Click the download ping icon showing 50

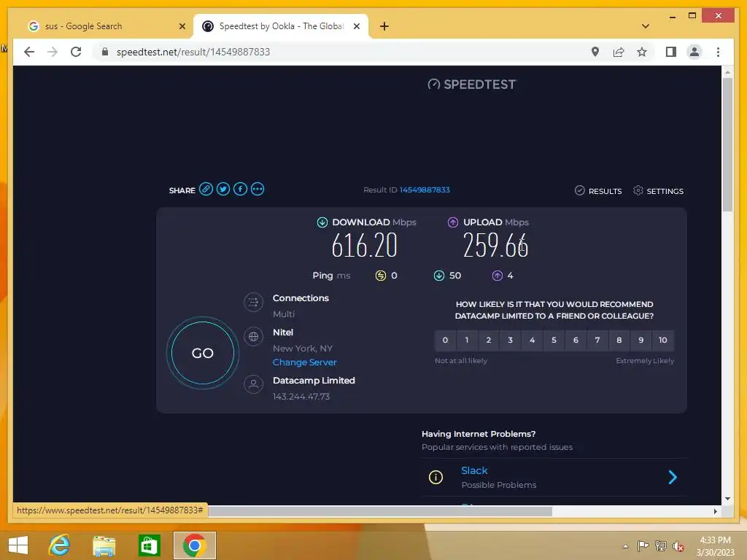pos(438,275)
